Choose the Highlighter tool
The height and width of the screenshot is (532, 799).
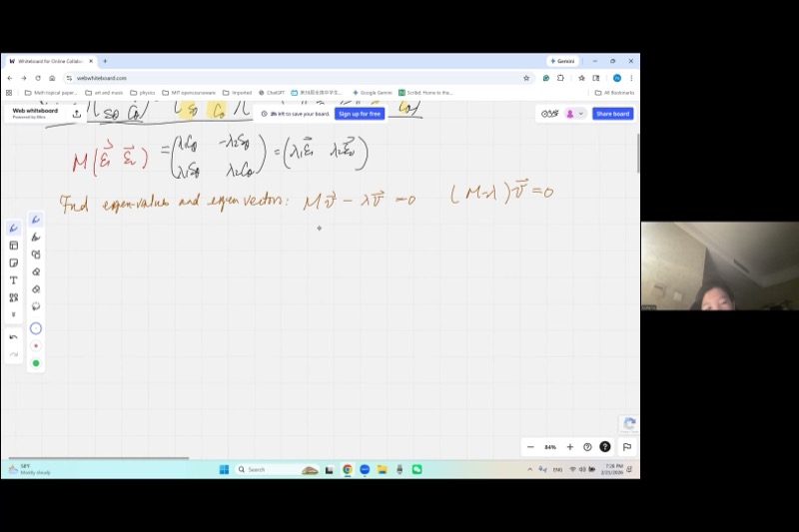36,238
